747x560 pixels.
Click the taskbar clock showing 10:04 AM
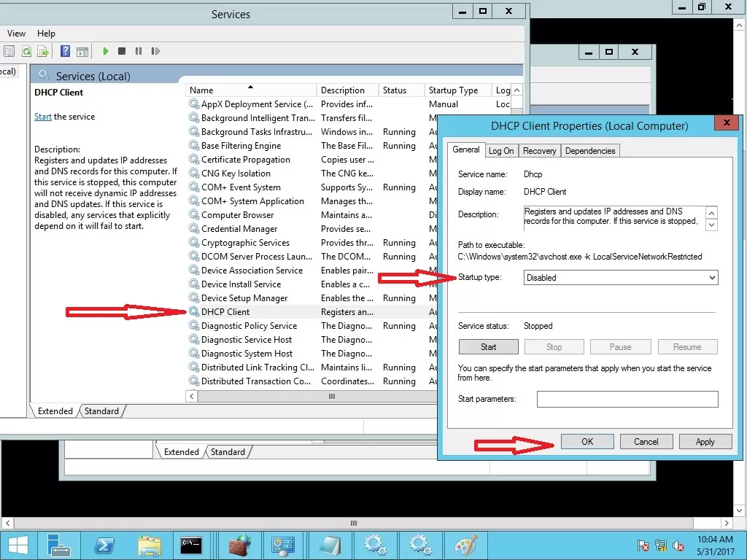click(715, 545)
